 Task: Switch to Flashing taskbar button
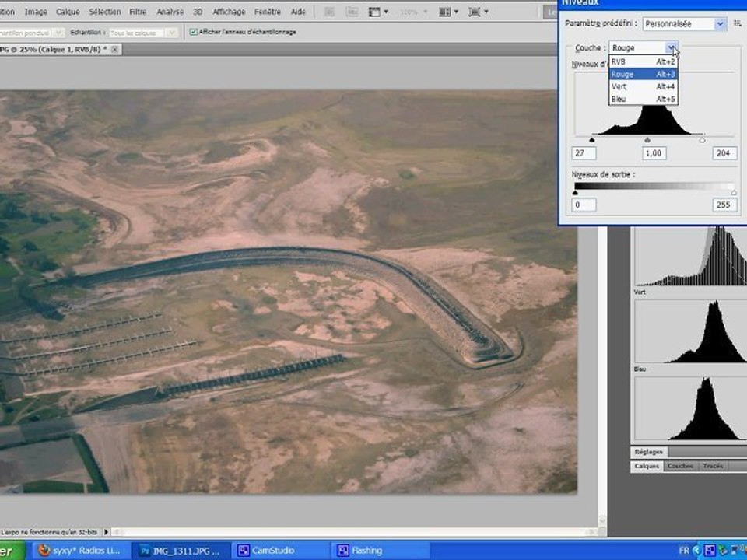click(380, 551)
